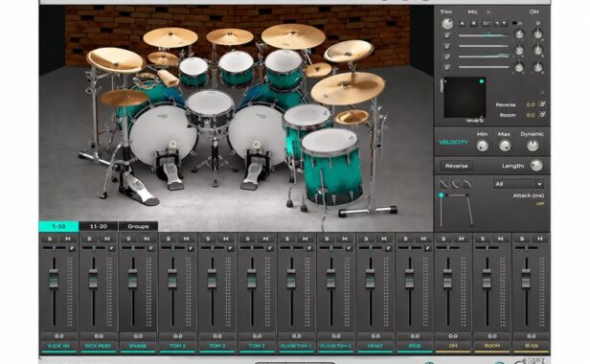Image resolution: width=590 pixels, height=364 pixels.
Task: Open the All dropdown in envelope panel
Action: [518, 184]
